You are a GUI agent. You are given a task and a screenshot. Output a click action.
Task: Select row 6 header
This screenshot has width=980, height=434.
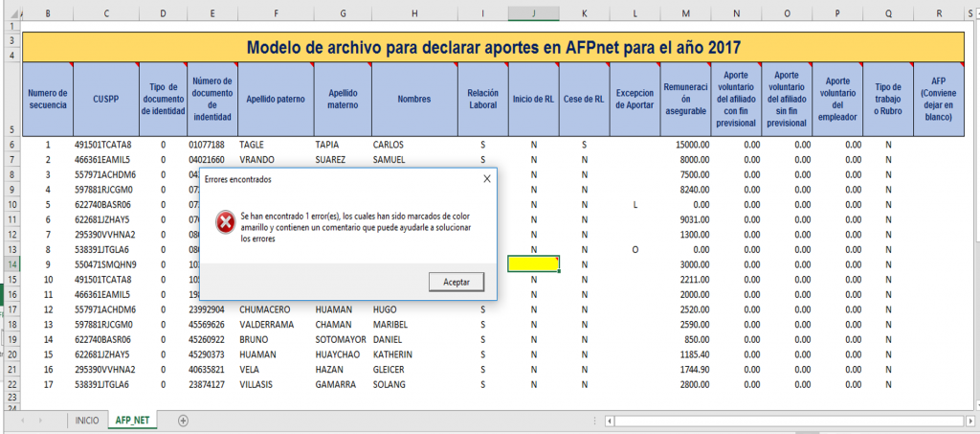[x=11, y=145]
